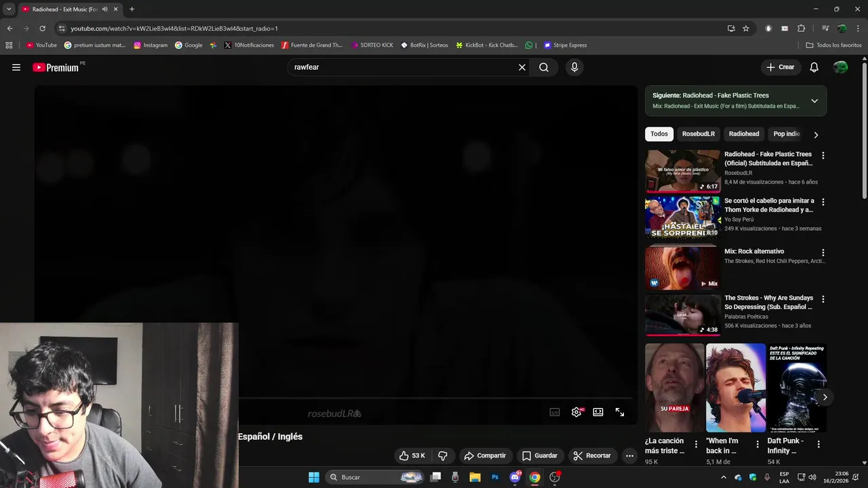Select the RosebudLR filter chip

698,134
